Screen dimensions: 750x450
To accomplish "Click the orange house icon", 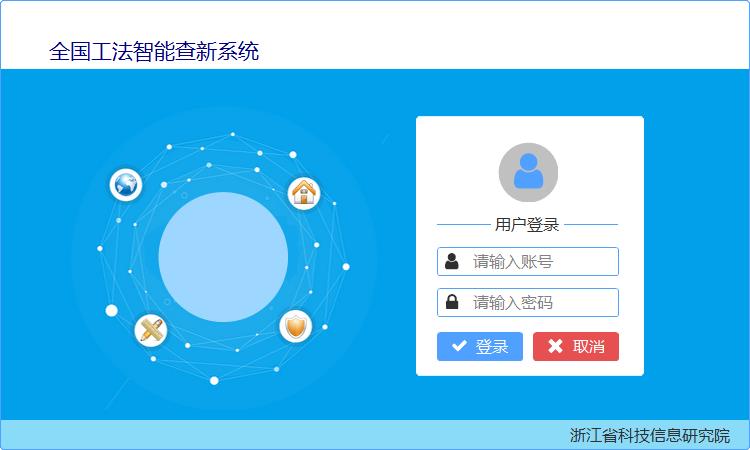I will (x=304, y=193).
